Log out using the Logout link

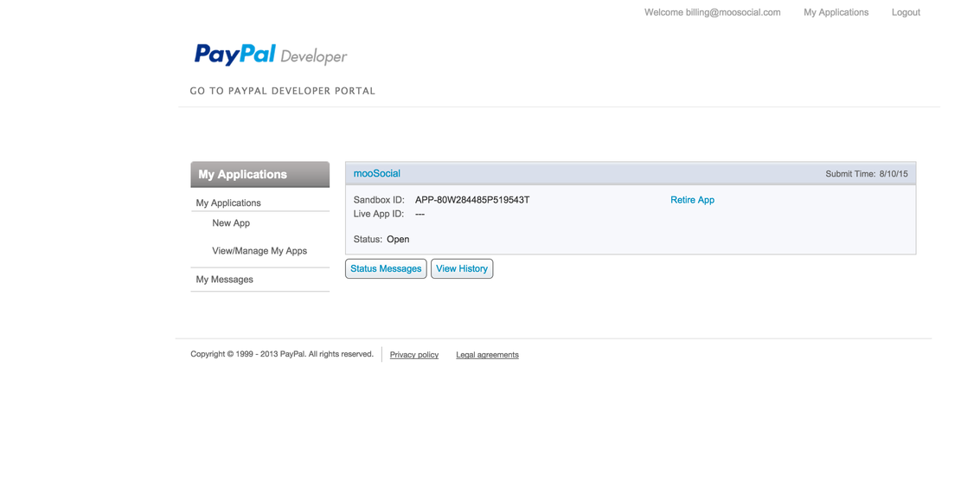(x=906, y=12)
